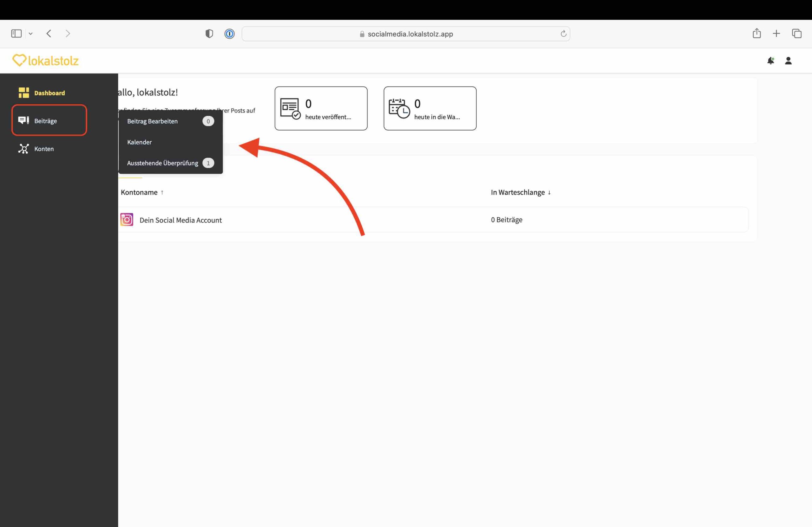Select the Konten network icon
Image resolution: width=812 pixels, height=527 pixels.
[23, 149]
